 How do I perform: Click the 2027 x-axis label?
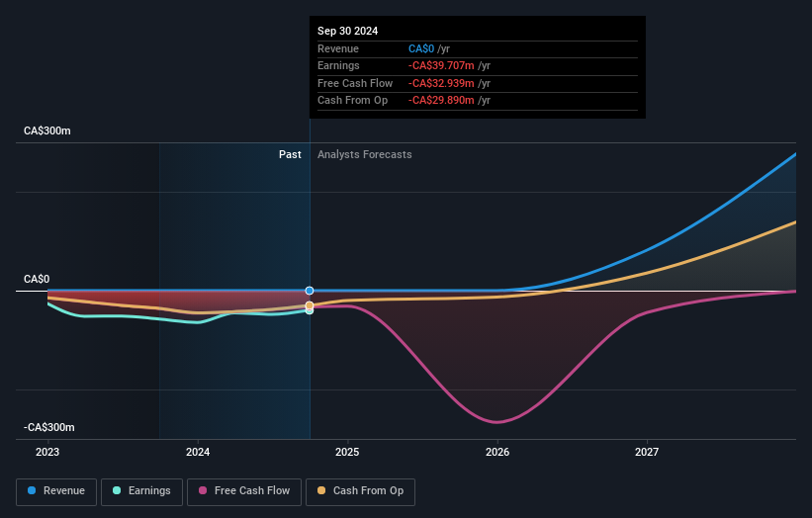tap(647, 452)
